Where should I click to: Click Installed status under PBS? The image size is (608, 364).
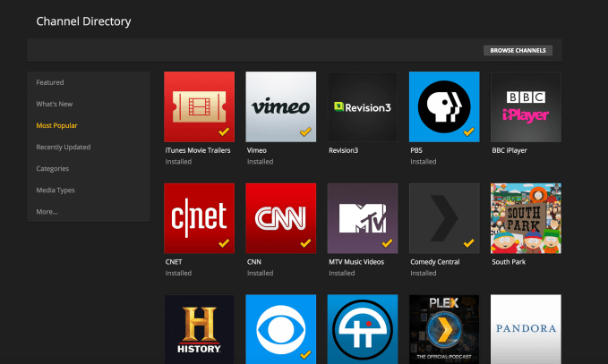pos(424,162)
